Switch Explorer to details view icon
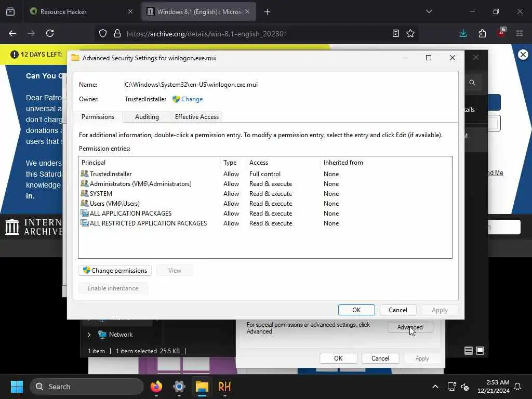 (x=468, y=351)
